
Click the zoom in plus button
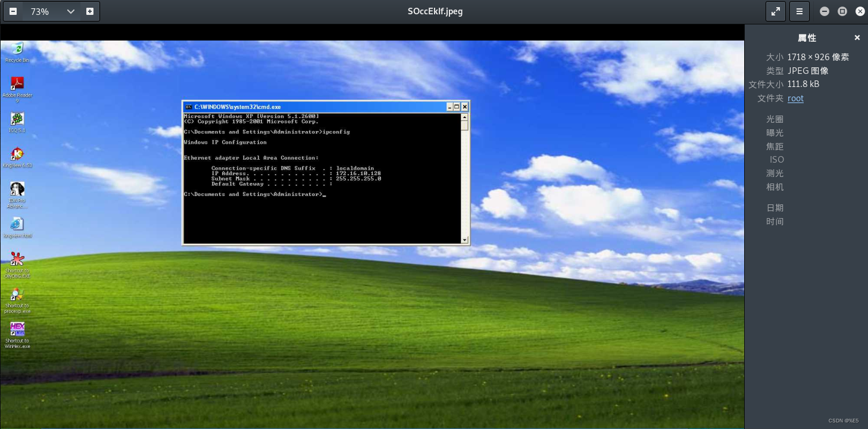(x=90, y=11)
